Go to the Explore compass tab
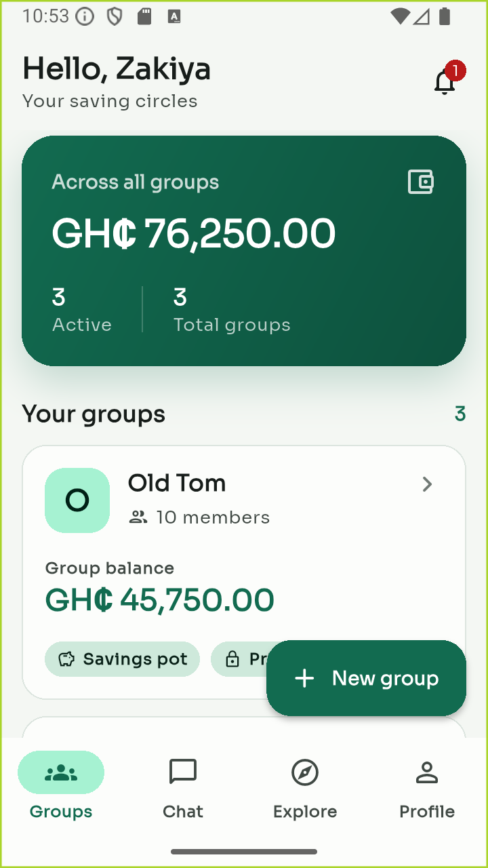Viewport: 488px width, 868px height. point(305,785)
